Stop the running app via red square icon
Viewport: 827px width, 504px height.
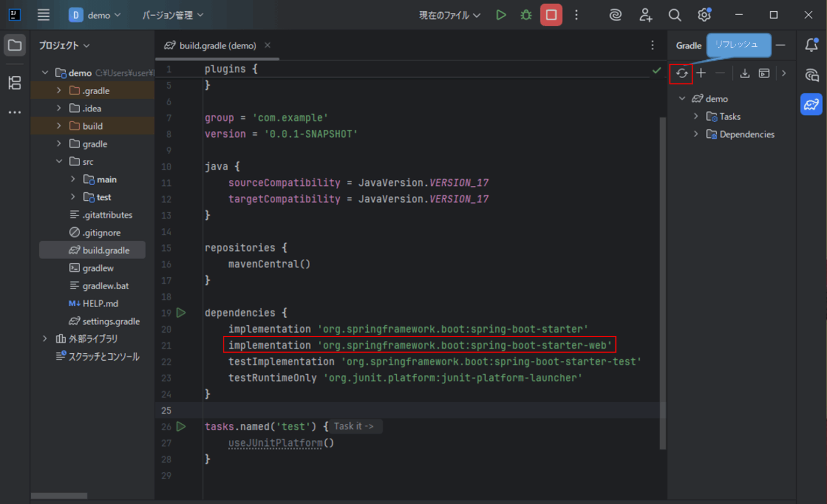pyautogui.click(x=551, y=15)
